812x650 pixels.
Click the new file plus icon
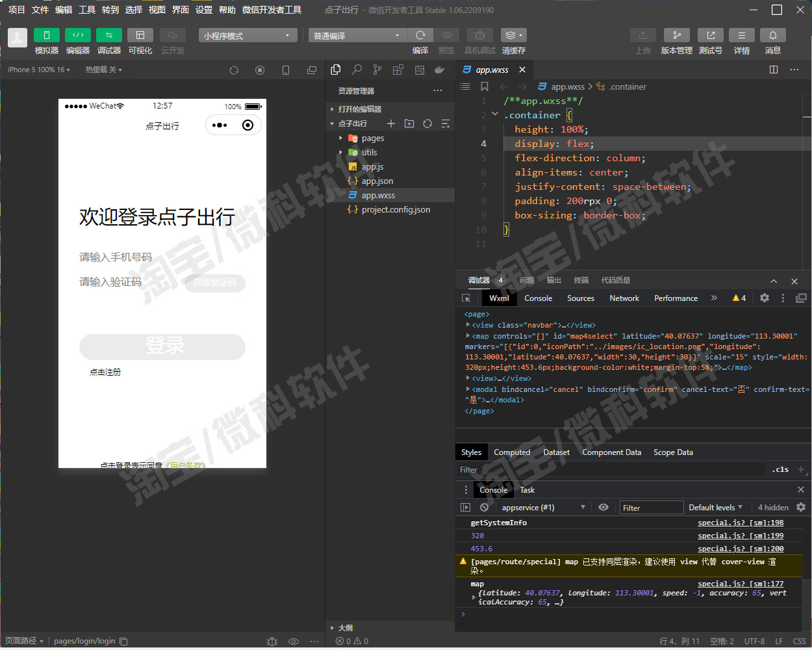391,123
